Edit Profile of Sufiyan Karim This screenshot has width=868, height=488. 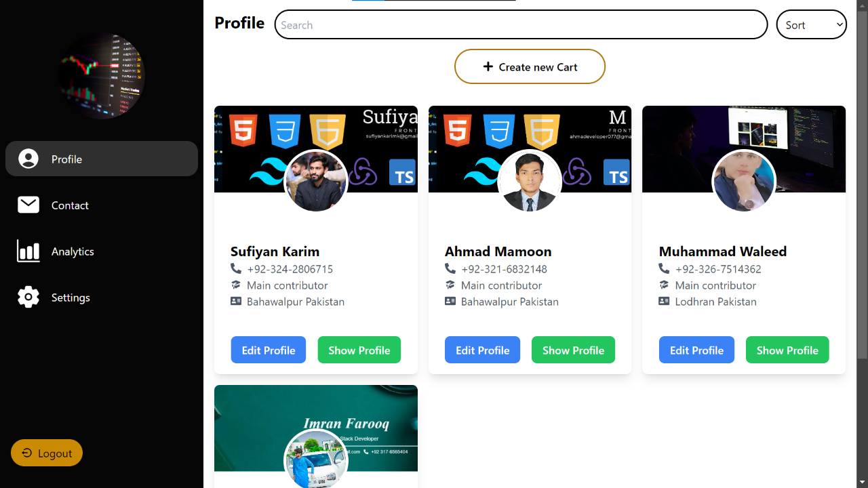click(x=269, y=350)
